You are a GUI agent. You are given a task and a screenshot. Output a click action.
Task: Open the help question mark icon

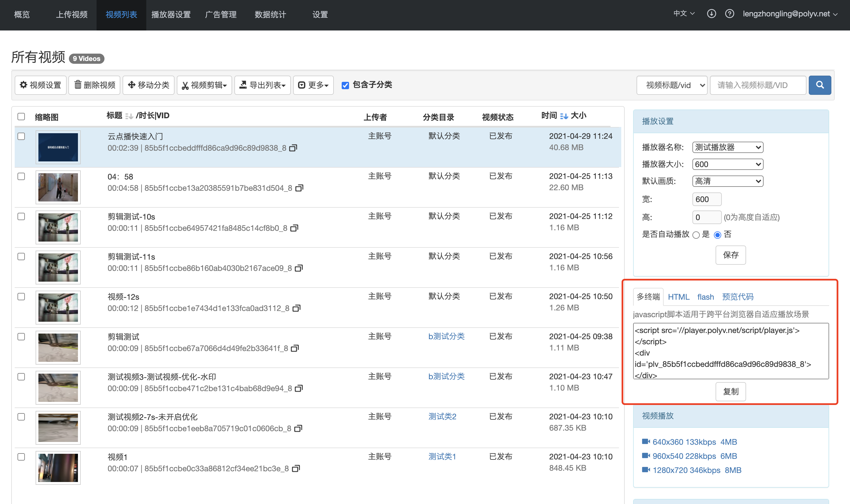[729, 14]
